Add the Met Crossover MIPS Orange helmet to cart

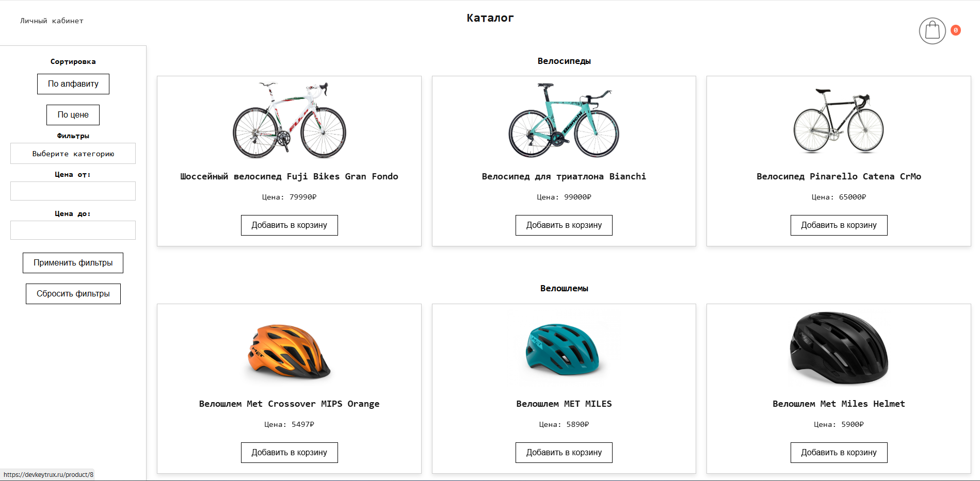coord(289,453)
